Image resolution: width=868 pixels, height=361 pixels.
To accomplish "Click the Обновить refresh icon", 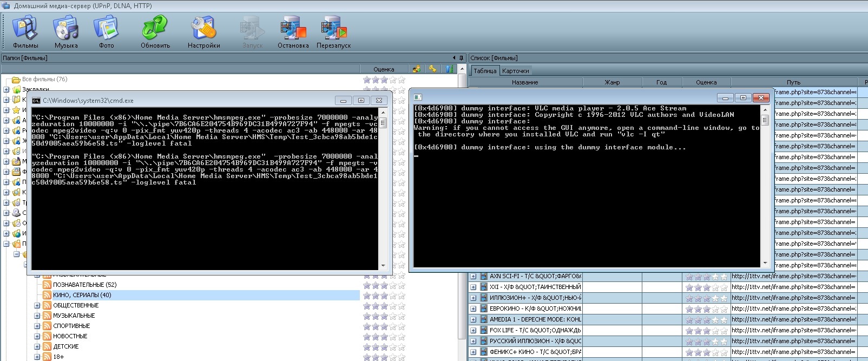I will [155, 31].
